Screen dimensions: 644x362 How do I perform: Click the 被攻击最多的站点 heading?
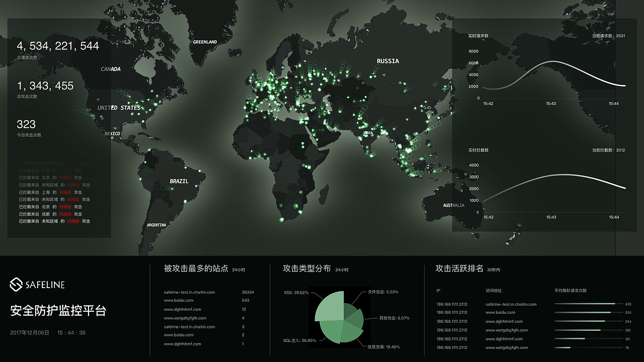click(196, 268)
